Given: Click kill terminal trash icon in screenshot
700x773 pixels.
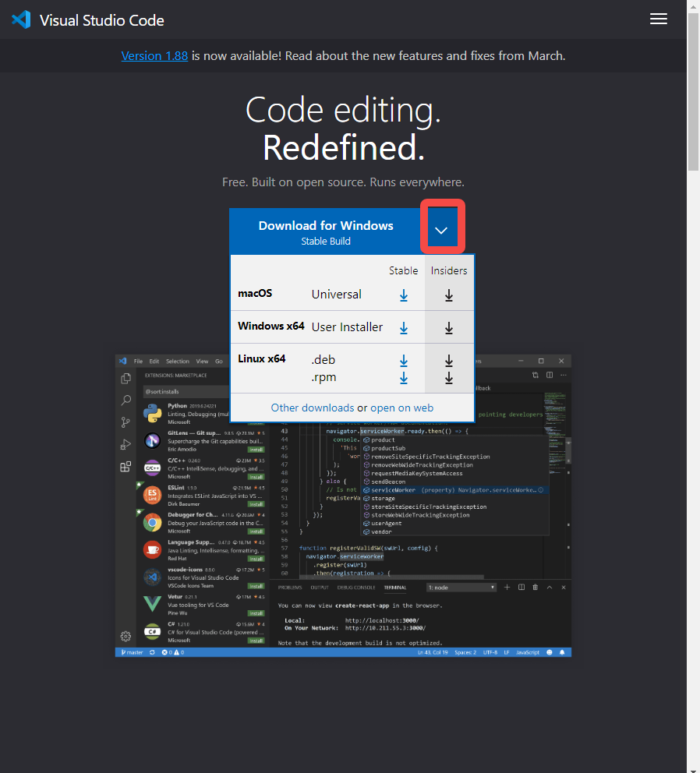Looking at the screenshot, I should pos(536,587).
